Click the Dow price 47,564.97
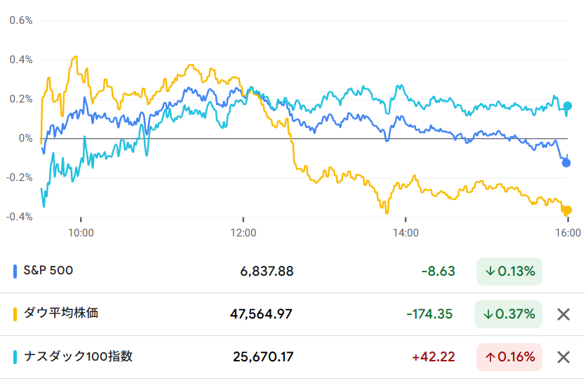The width and height of the screenshot is (588, 381). [261, 314]
